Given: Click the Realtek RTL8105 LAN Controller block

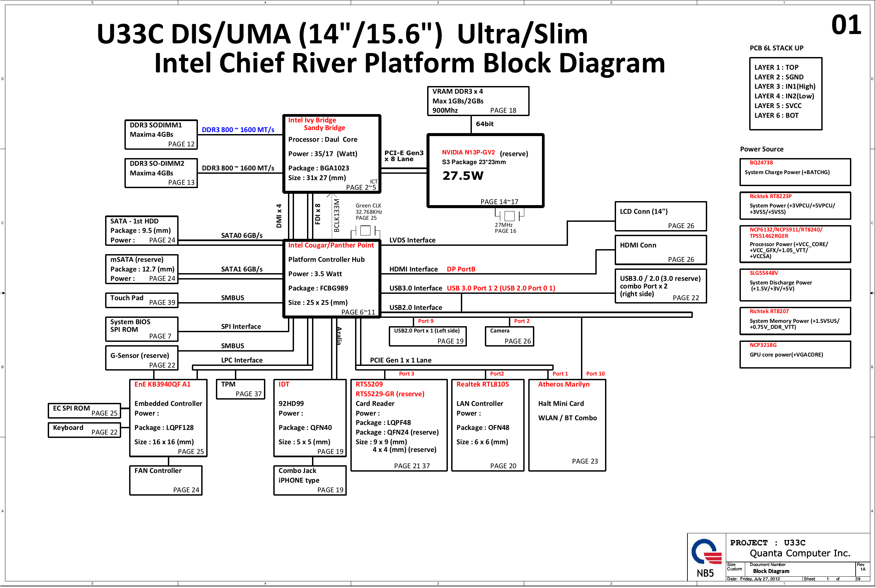Looking at the screenshot, I should pos(488,425).
